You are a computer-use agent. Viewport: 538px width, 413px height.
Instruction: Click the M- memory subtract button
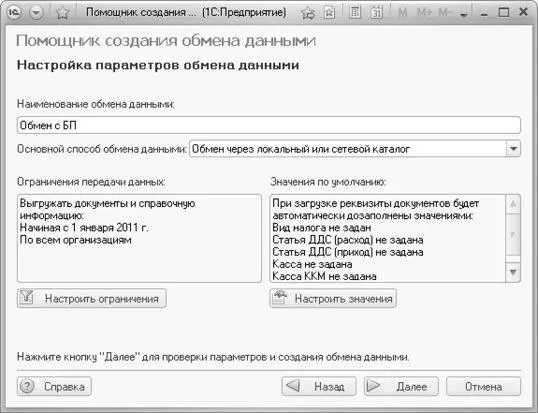click(445, 13)
